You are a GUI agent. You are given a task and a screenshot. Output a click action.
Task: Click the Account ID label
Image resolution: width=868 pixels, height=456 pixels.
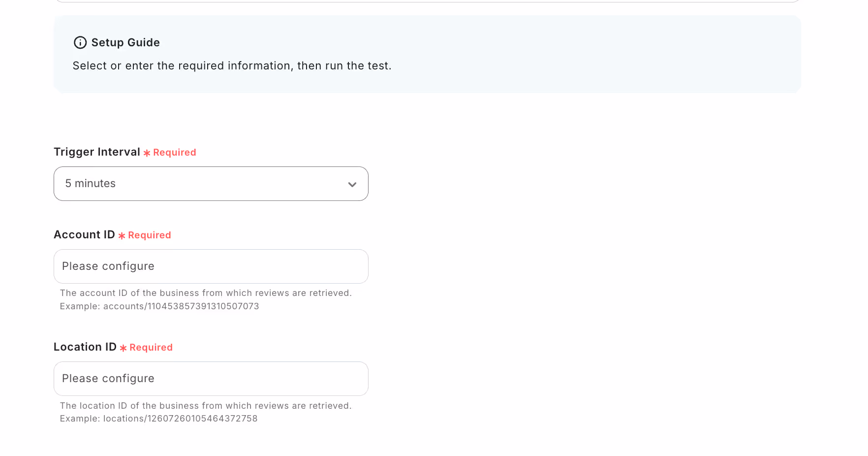[x=84, y=235]
